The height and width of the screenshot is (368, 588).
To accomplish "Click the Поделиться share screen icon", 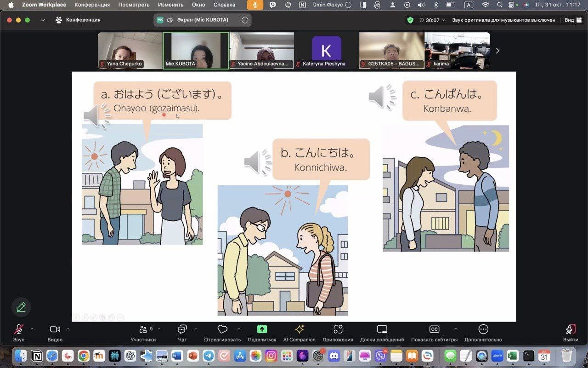I will 262,329.
